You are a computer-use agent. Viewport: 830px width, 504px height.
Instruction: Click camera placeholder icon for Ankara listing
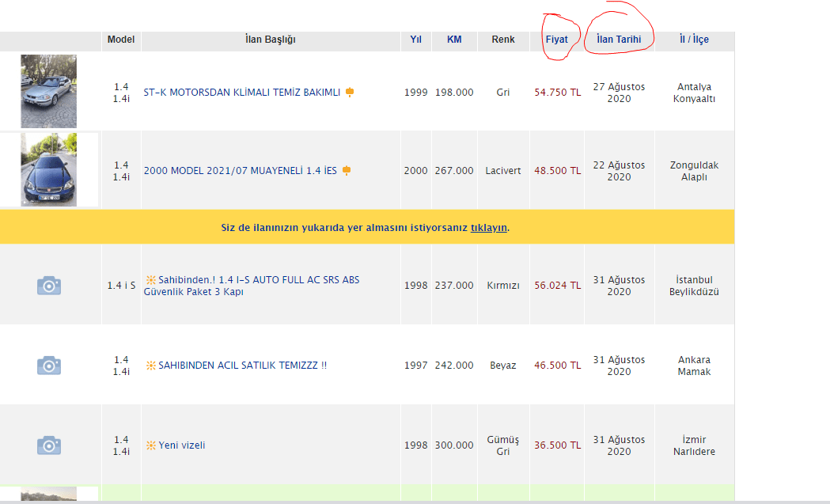pyautogui.click(x=49, y=366)
